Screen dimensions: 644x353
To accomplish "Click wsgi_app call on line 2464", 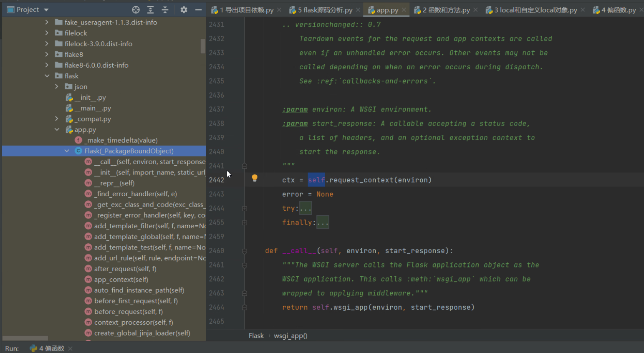I will pos(351,308).
